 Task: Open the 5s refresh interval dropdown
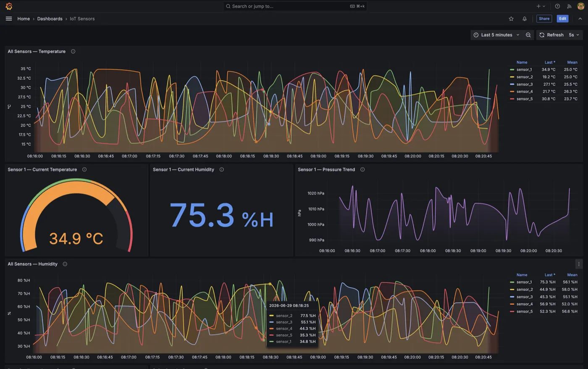click(x=574, y=35)
